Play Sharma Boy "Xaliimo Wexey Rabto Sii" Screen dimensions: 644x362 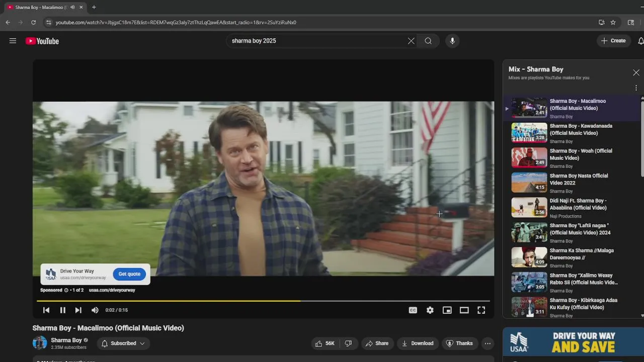coord(572,282)
